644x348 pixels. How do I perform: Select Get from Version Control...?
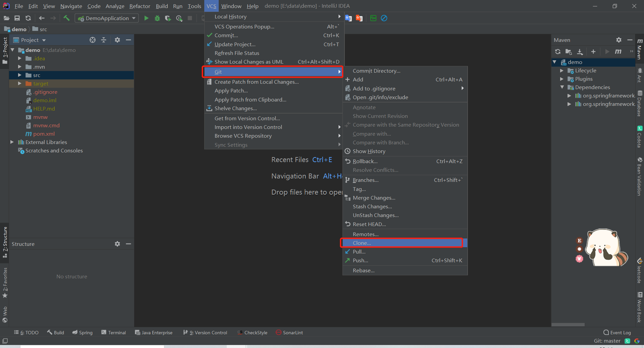coord(273,118)
